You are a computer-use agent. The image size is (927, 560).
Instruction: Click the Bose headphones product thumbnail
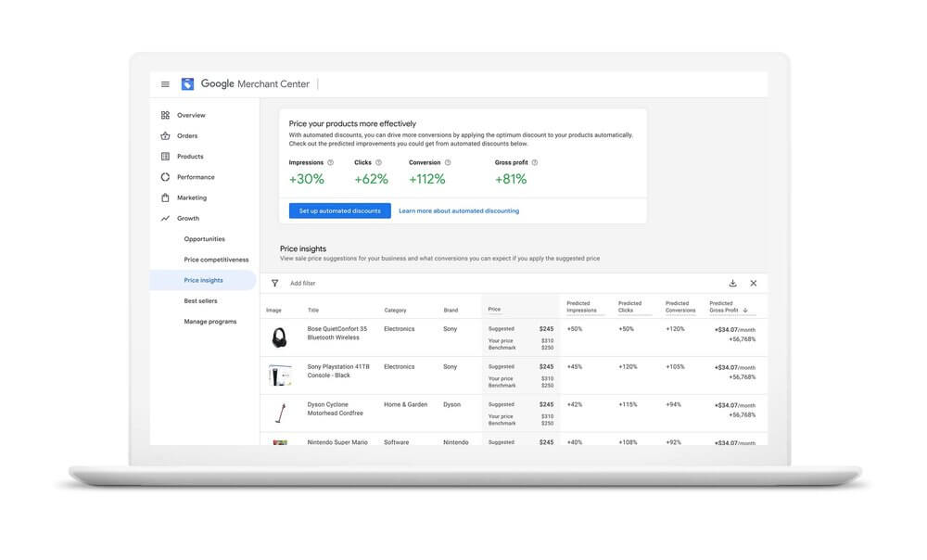[278, 337]
